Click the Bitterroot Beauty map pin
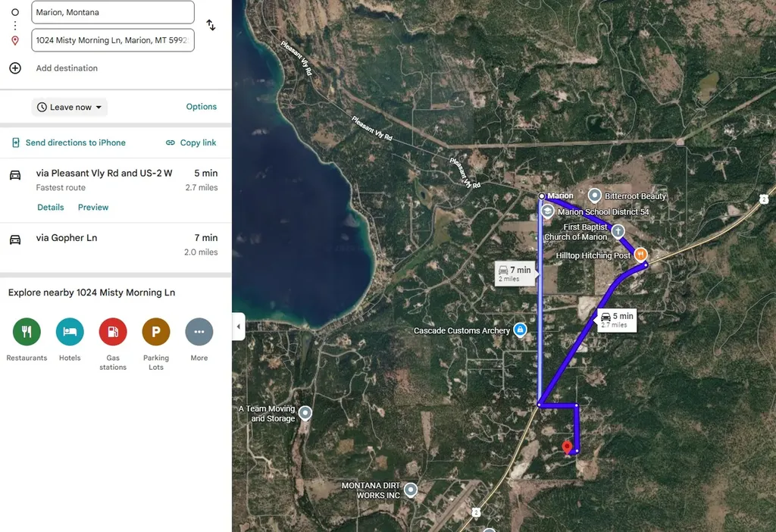This screenshot has width=776, height=532. [x=594, y=196]
